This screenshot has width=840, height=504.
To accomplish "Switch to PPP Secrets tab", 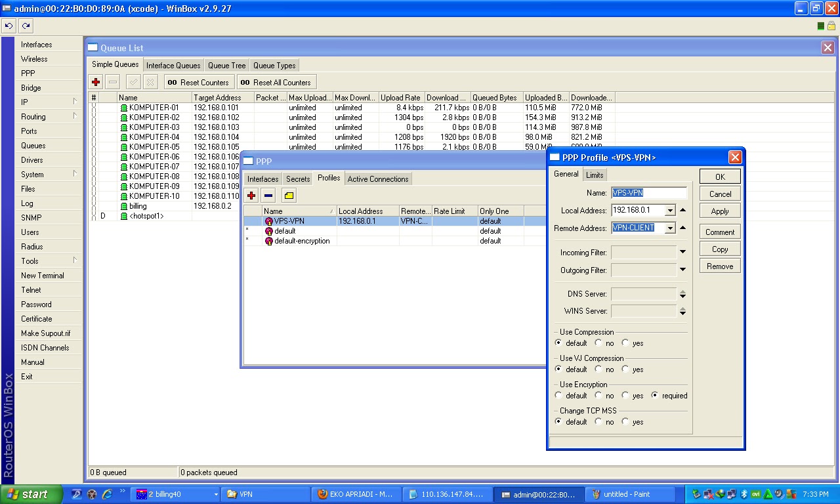I will click(x=298, y=179).
